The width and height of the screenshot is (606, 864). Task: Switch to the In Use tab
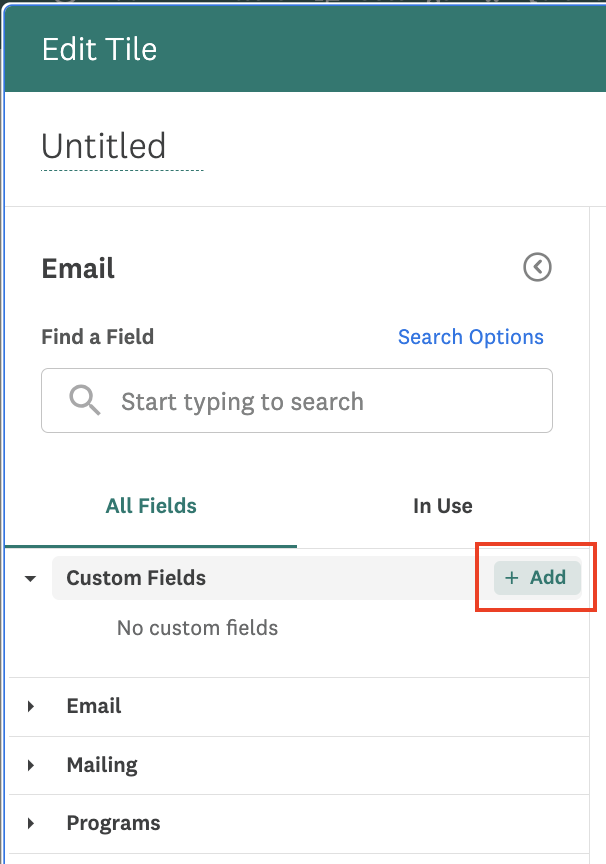tap(442, 506)
